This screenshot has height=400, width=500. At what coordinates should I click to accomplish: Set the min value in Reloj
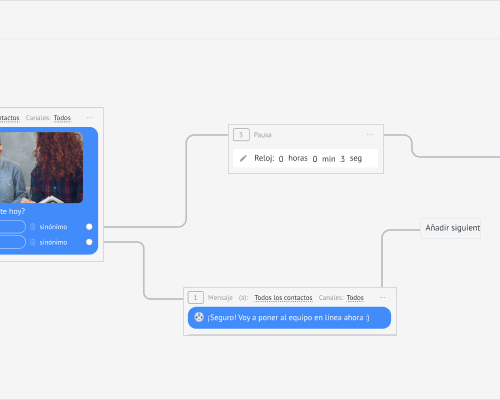(315, 159)
